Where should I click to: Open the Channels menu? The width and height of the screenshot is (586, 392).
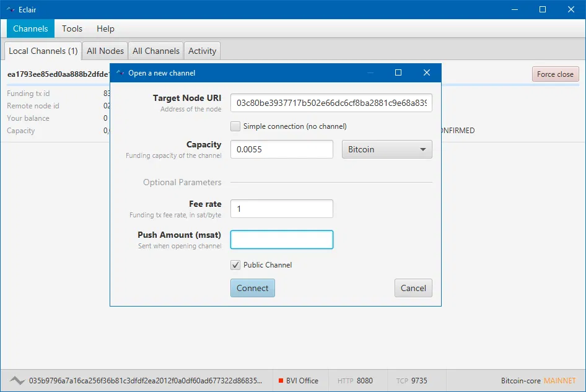pyautogui.click(x=30, y=28)
